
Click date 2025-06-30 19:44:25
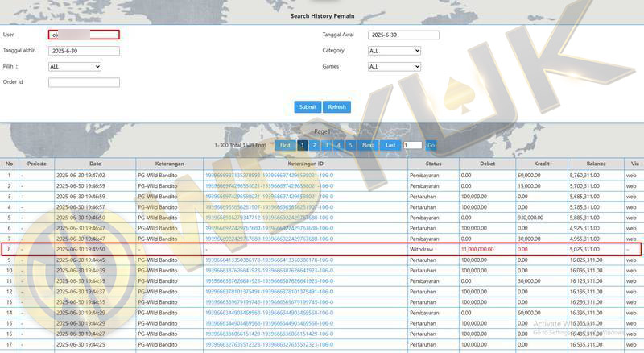(81, 344)
